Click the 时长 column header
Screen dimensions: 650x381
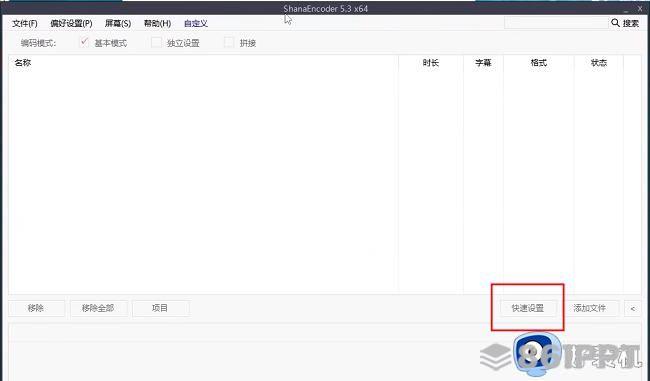(x=431, y=63)
